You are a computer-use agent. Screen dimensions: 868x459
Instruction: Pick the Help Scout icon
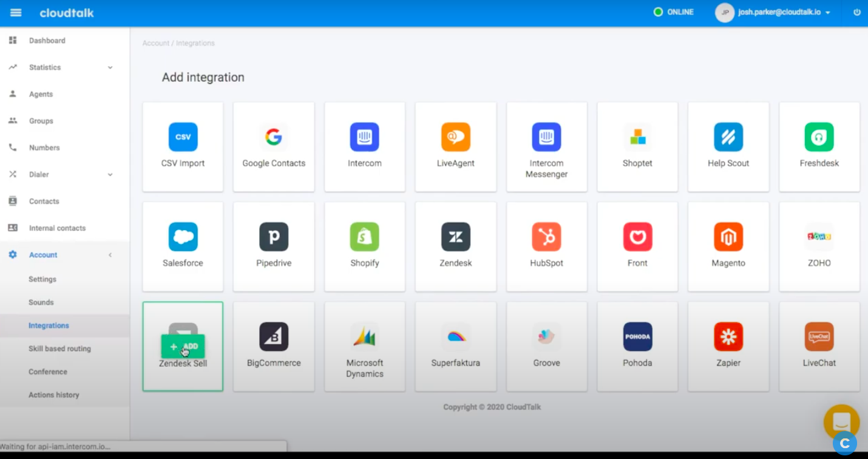pos(728,137)
